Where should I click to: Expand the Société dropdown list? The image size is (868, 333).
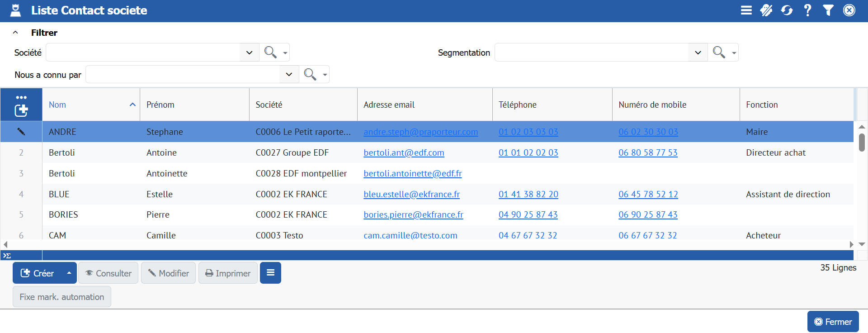(x=249, y=52)
